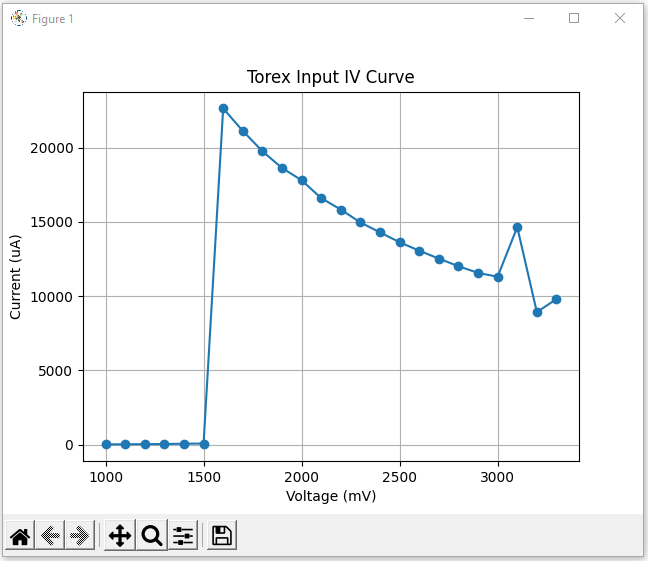648x561 pixels.
Task: Click the y-axis tick label 10000
Action: tap(52, 297)
